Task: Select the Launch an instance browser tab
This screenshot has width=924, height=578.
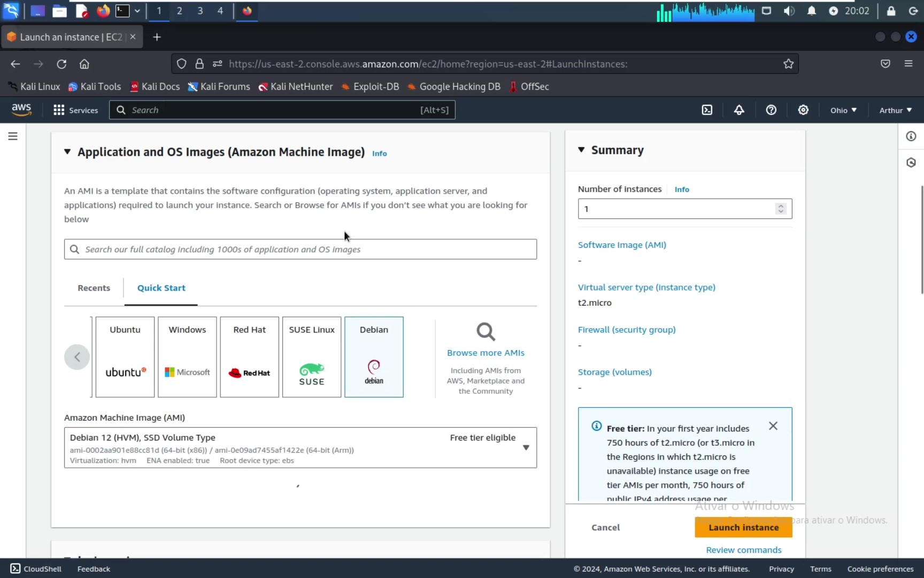Action: (72, 37)
